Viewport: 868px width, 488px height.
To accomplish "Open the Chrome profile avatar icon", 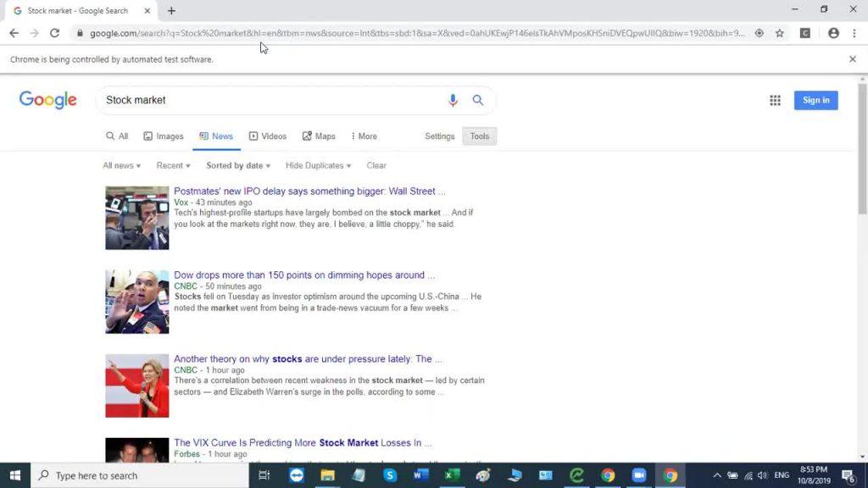I will pyautogui.click(x=833, y=33).
